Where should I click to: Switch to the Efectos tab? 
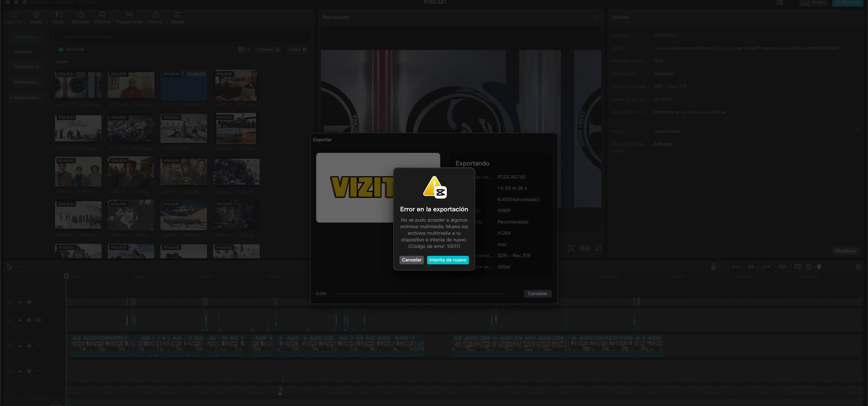coord(102,17)
